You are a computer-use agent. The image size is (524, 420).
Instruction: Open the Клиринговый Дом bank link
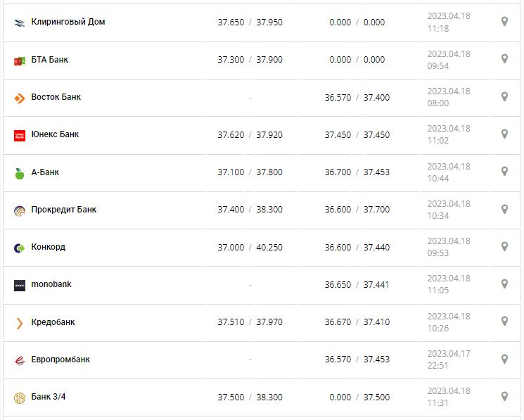pos(68,22)
